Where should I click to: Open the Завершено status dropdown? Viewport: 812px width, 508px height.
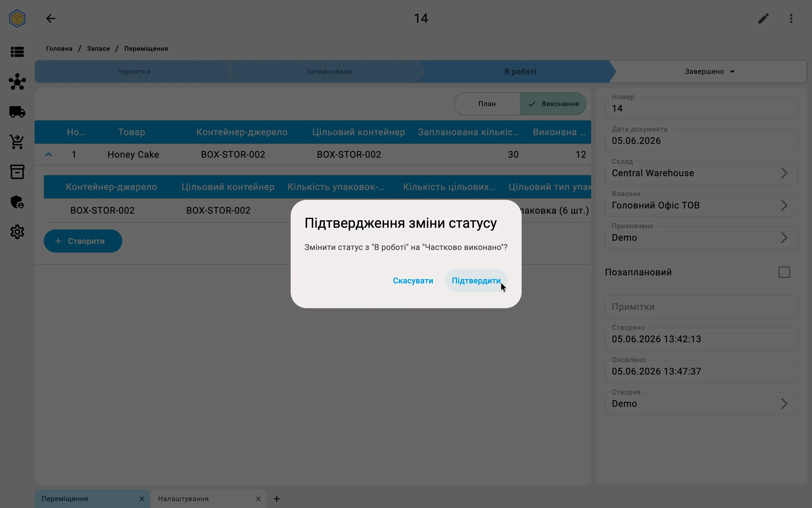710,72
